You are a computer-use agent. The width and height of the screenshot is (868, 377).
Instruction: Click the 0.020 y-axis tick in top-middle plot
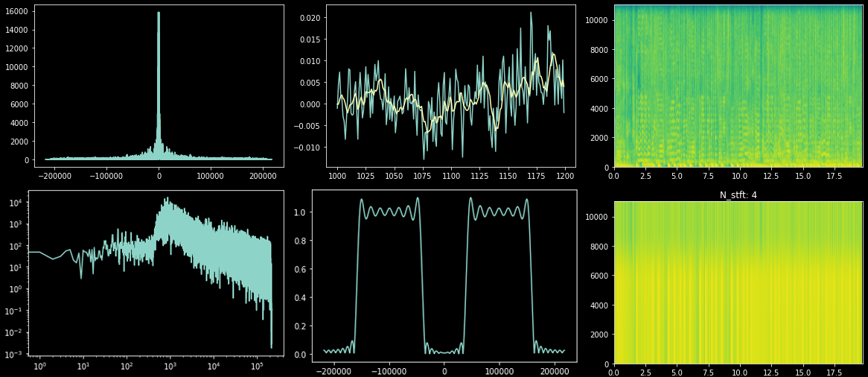click(309, 18)
